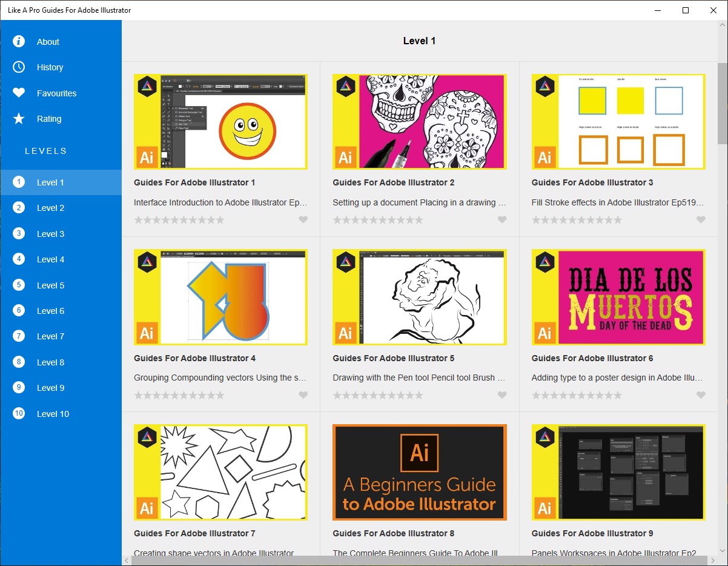Viewport: 728px width, 566px height.
Task: Favourite Guides For Adobe Illustrator 1 heart
Action: point(303,220)
